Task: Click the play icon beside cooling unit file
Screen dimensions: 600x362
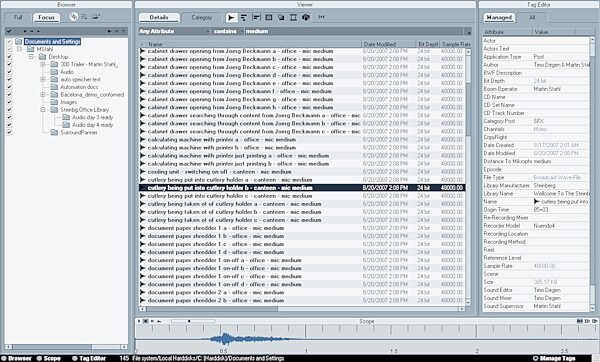Action: pyautogui.click(x=142, y=172)
